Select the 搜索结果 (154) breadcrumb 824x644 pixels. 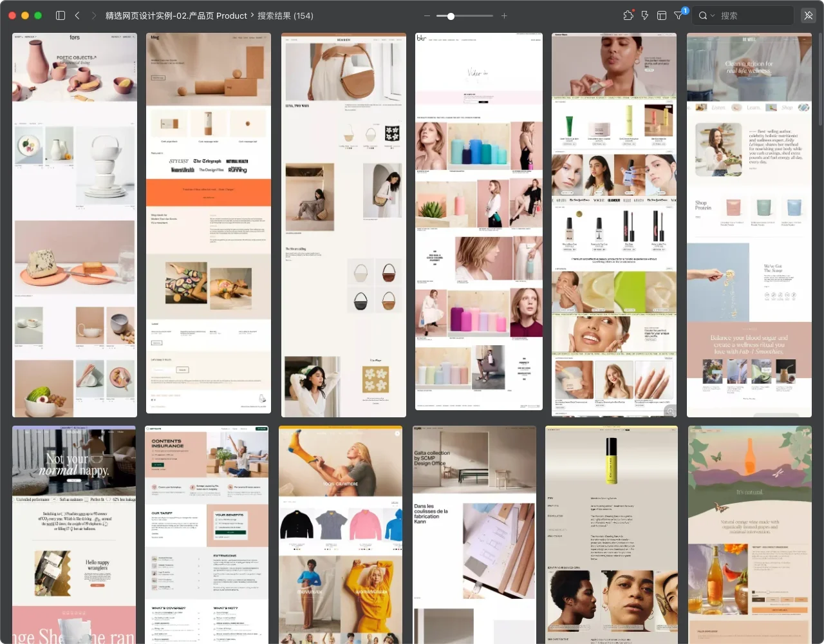tap(285, 15)
